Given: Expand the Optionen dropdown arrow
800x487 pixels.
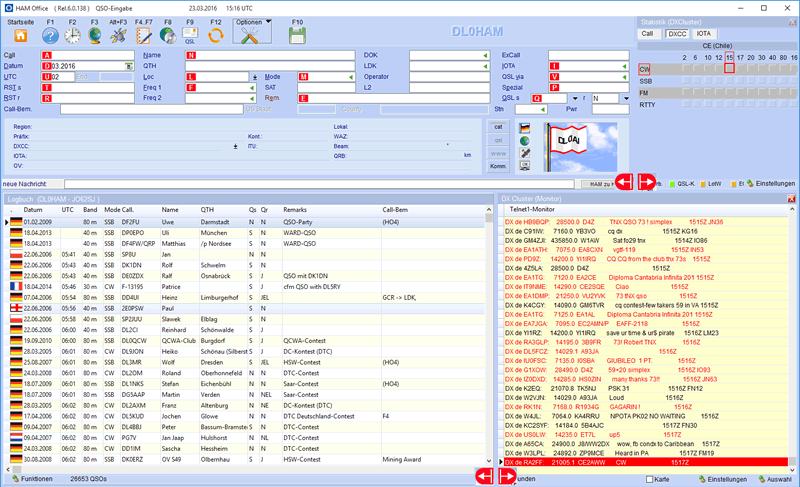Looking at the screenshot, I should click(x=268, y=22).
